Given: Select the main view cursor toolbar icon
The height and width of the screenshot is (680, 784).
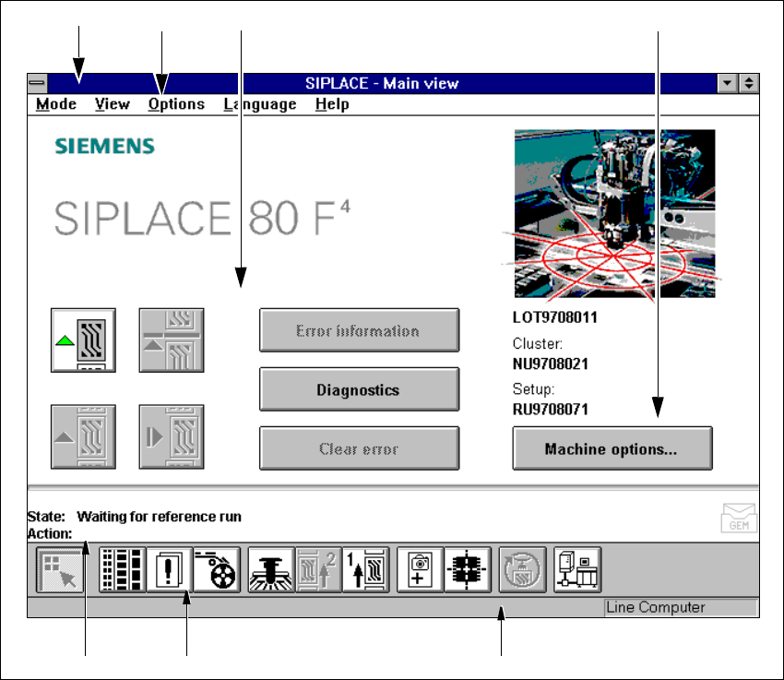Looking at the screenshot, I should (60, 570).
